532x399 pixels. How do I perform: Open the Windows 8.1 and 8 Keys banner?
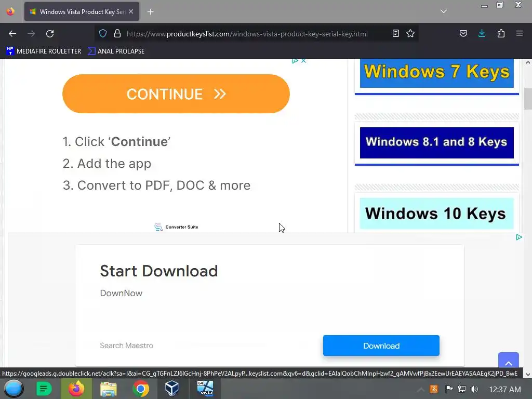(436, 143)
